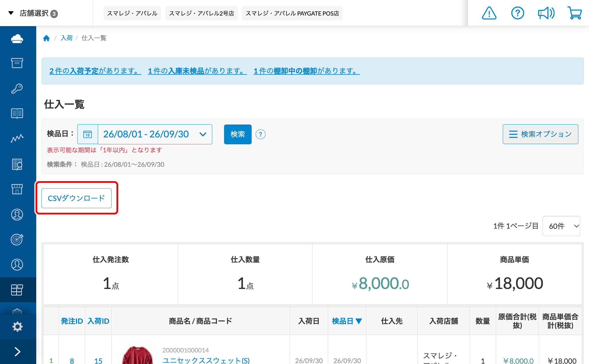Open order ID 8 in the table row
The width and height of the screenshot is (589, 364).
tap(72, 361)
